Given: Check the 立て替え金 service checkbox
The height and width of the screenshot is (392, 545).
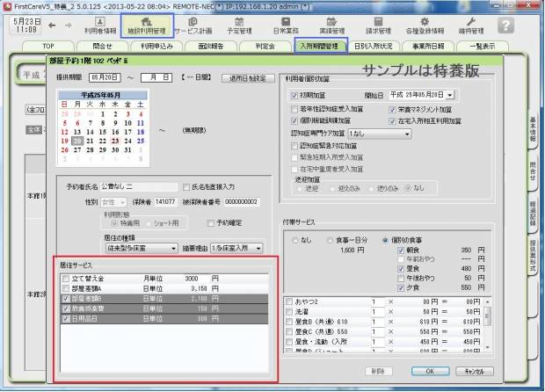Looking at the screenshot, I should point(66,277).
